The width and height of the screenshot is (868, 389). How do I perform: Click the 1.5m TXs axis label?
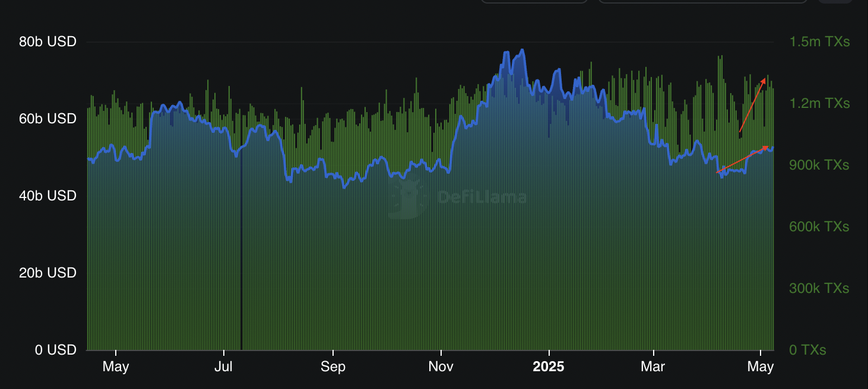(819, 42)
